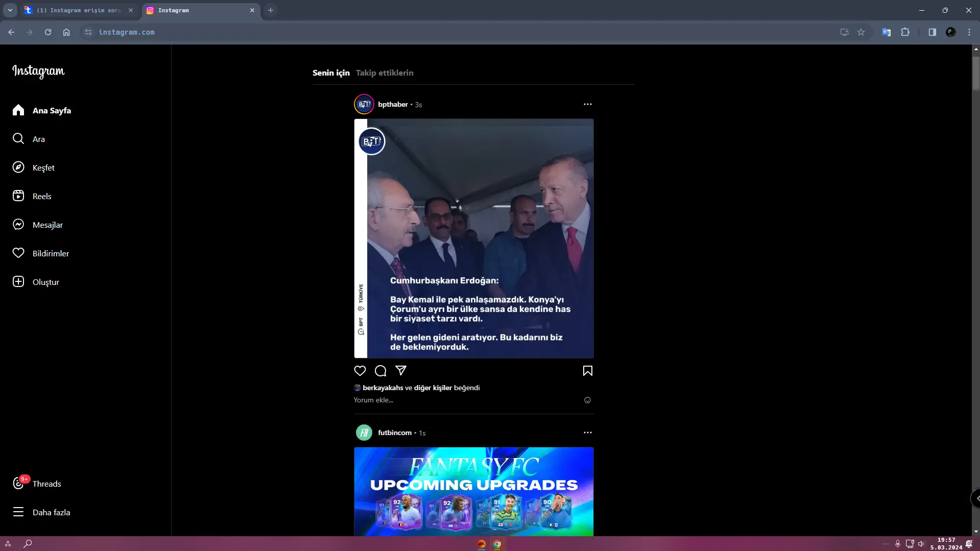The width and height of the screenshot is (980, 551).
Task: Open the taskbar microphone indicator
Action: (x=897, y=544)
